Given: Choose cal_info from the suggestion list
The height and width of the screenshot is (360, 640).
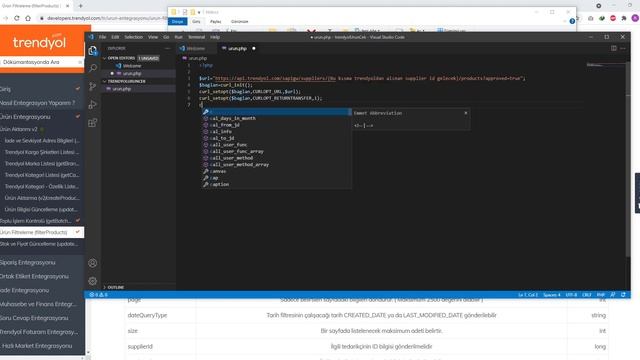Looking at the screenshot, I should [276, 131].
